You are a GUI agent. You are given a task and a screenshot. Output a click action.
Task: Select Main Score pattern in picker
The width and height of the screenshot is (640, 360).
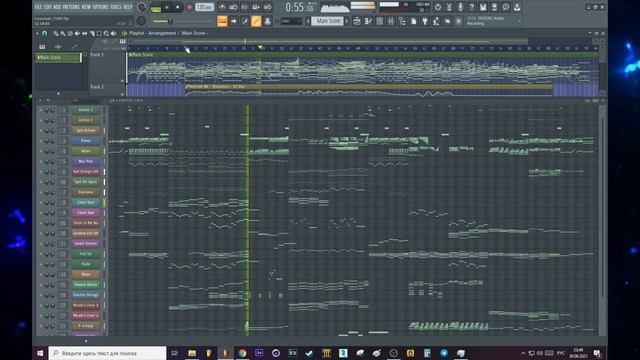pos(59,58)
